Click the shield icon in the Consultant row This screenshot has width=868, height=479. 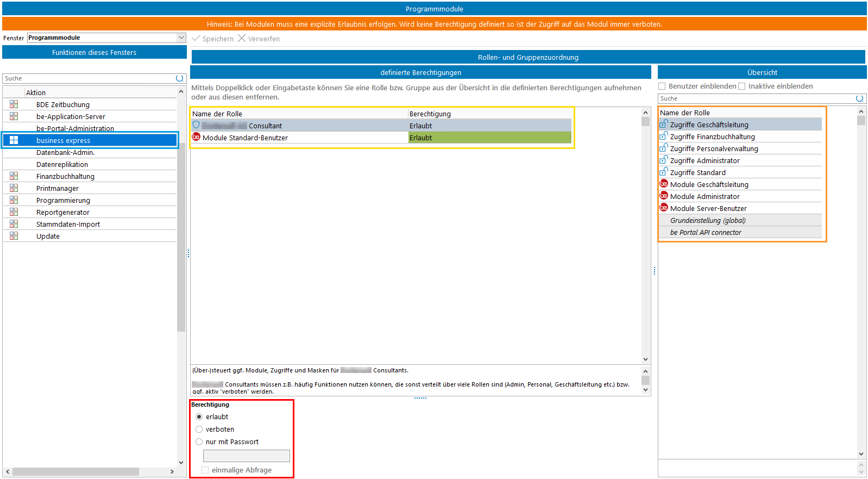(x=196, y=125)
